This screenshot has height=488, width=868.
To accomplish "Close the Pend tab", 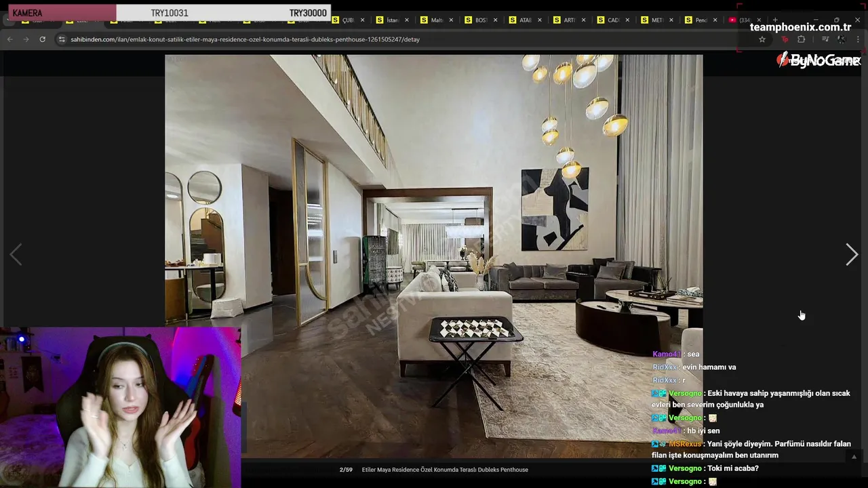I will pos(715,20).
